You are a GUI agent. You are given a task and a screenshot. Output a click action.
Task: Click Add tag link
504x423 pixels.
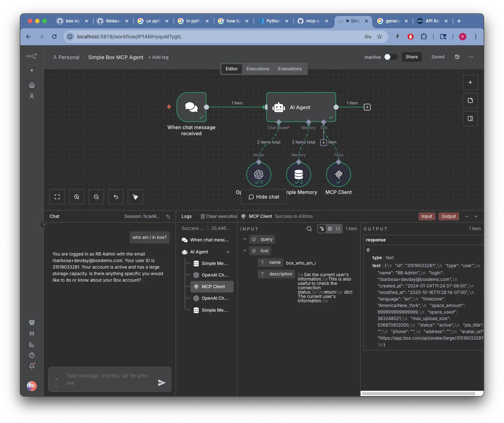[x=159, y=57]
